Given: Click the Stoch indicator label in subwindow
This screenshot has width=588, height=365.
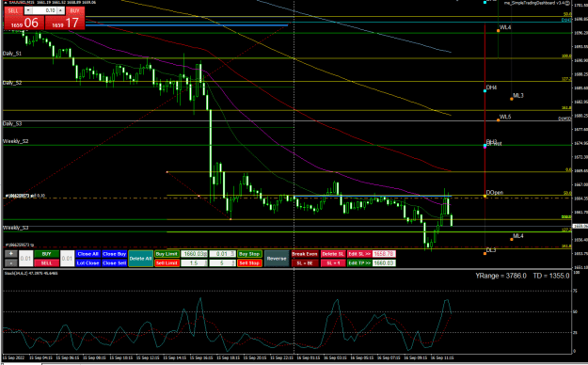Looking at the screenshot, I should pyautogui.click(x=31, y=273).
